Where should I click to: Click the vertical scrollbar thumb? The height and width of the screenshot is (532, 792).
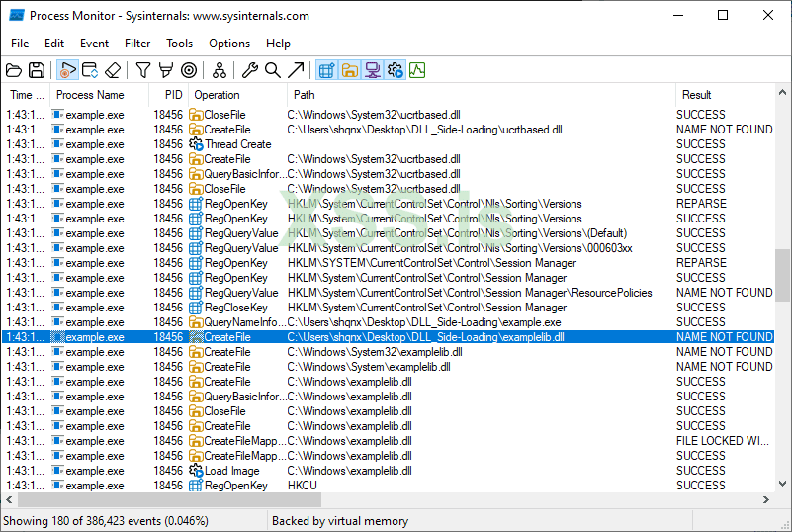tap(782, 275)
